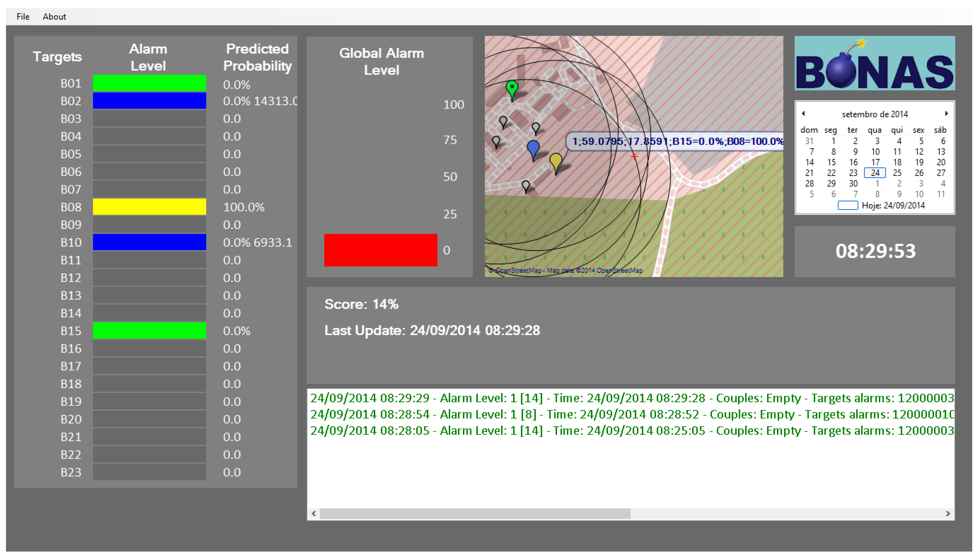Click the B19 empty alarm bar

[x=149, y=401]
